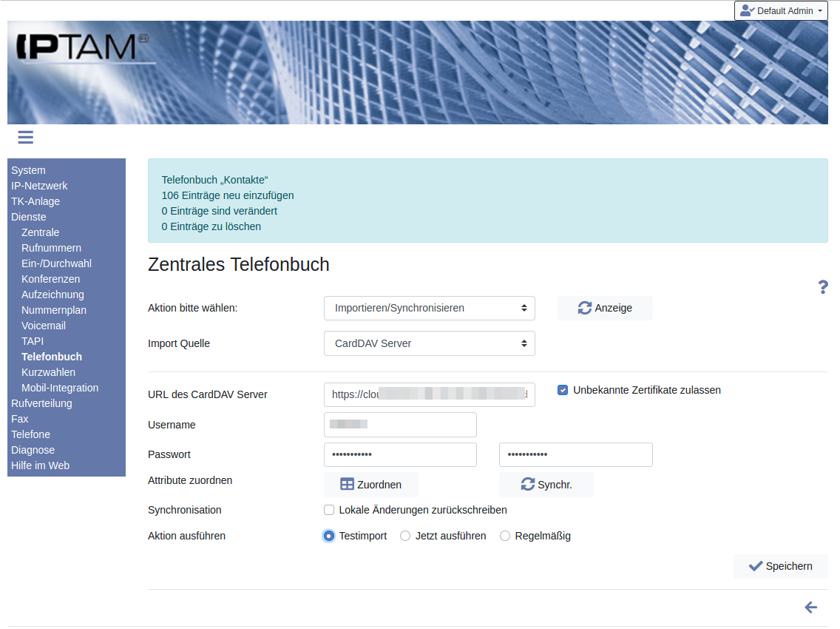Open the Import Quelle dropdown
The width and height of the screenshot is (840, 629).
pos(429,343)
